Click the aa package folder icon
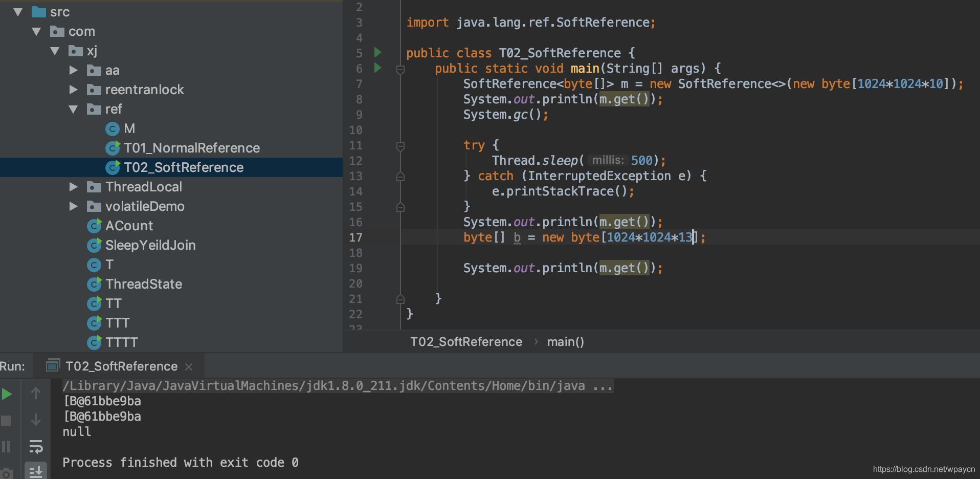Image resolution: width=980 pixels, height=479 pixels. 94,70
